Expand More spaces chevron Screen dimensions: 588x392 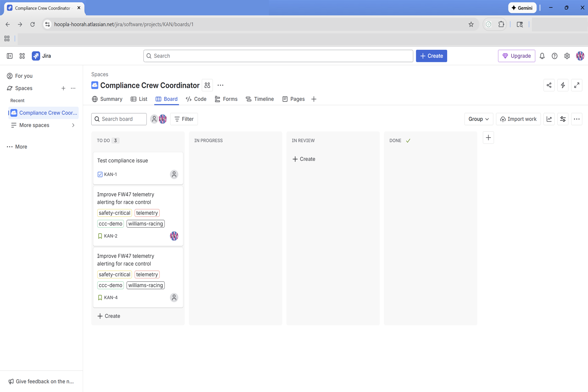73,125
